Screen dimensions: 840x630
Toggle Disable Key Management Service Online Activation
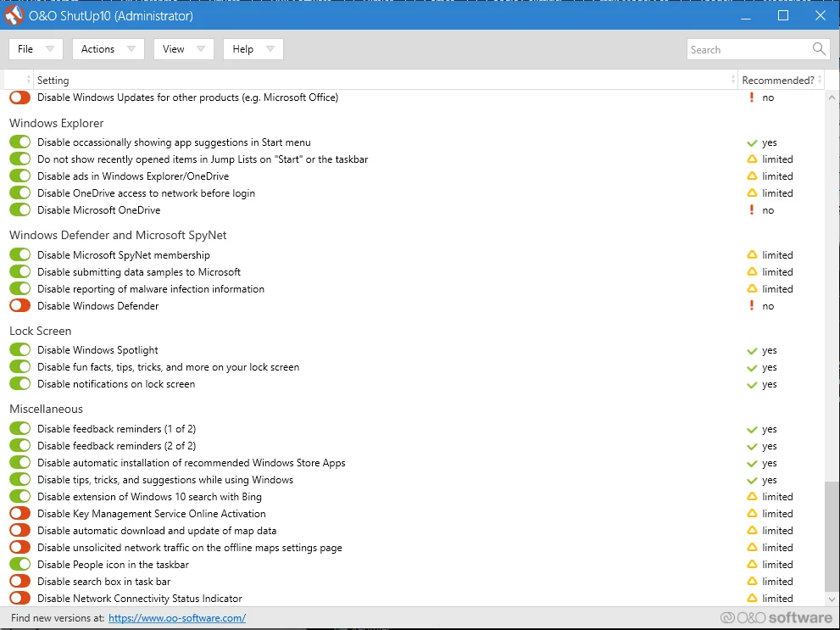(19, 513)
